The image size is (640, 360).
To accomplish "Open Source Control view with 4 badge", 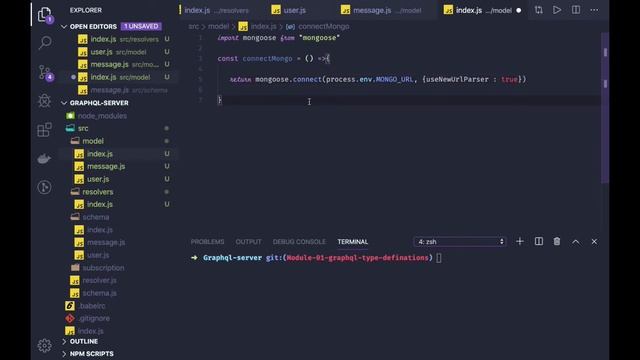I will pyautogui.click(x=45, y=72).
